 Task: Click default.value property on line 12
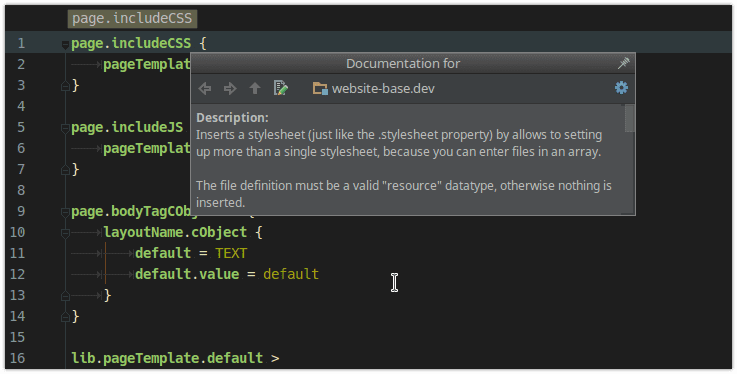(x=187, y=274)
